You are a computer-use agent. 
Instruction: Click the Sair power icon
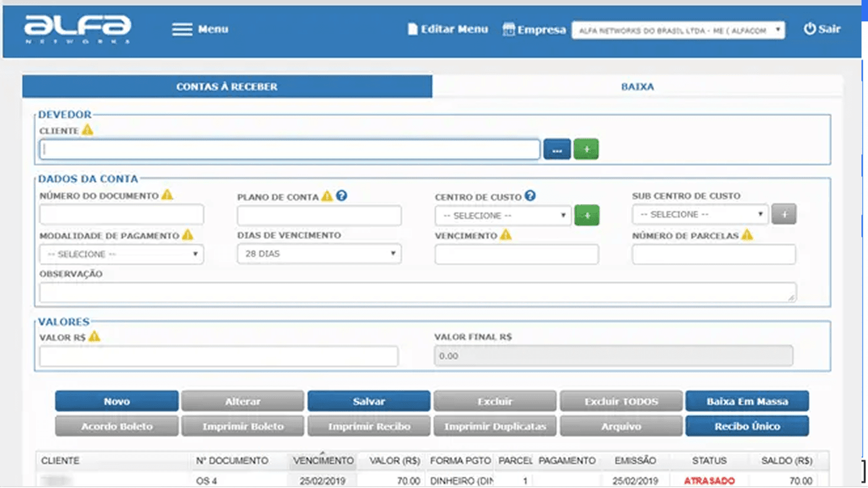(810, 28)
